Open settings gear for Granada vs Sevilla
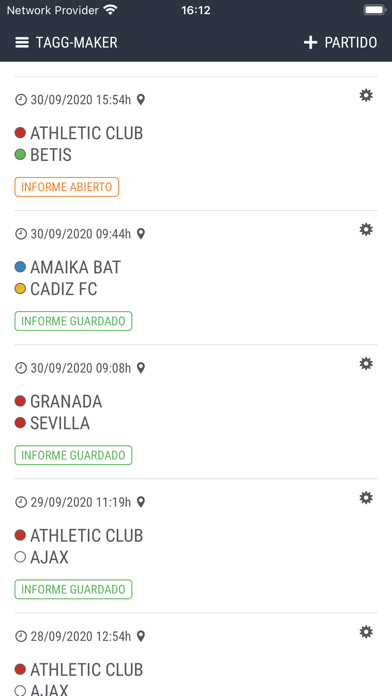 click(366, 364)
